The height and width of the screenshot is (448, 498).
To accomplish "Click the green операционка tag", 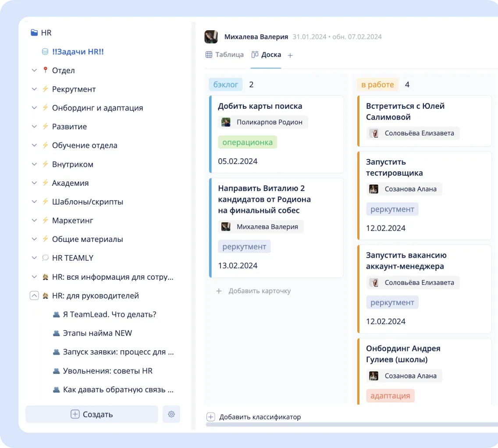I will pos(247,142).
